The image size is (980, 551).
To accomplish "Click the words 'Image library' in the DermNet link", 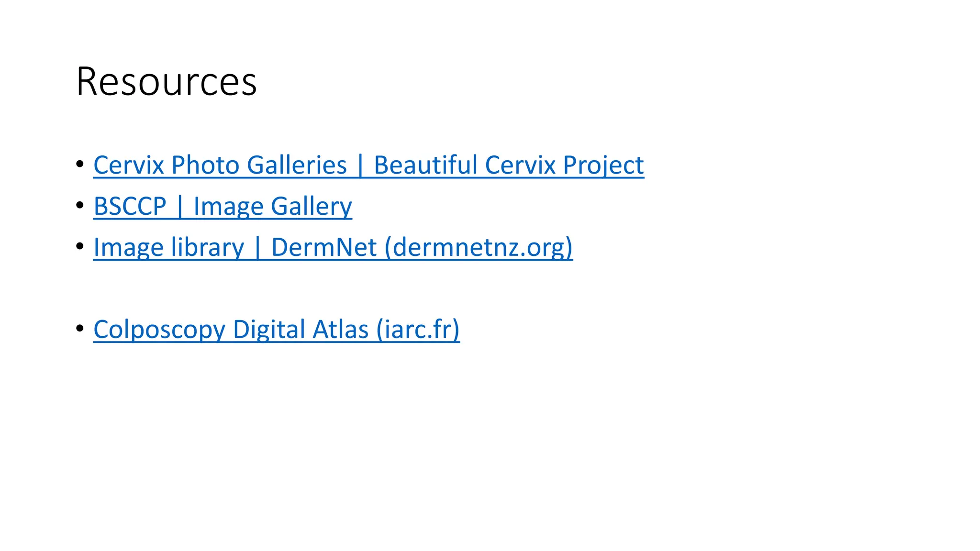I will [x=169, y=248].
